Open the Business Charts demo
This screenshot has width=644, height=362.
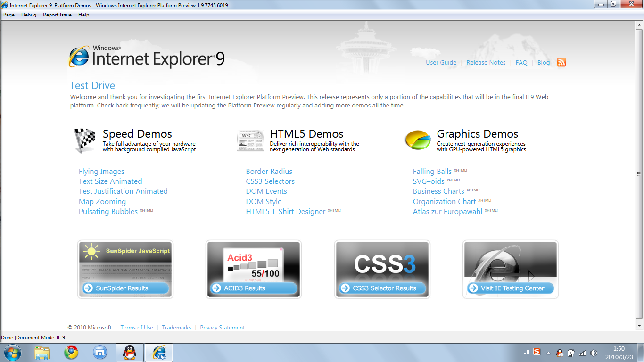[x=438, y=191]
